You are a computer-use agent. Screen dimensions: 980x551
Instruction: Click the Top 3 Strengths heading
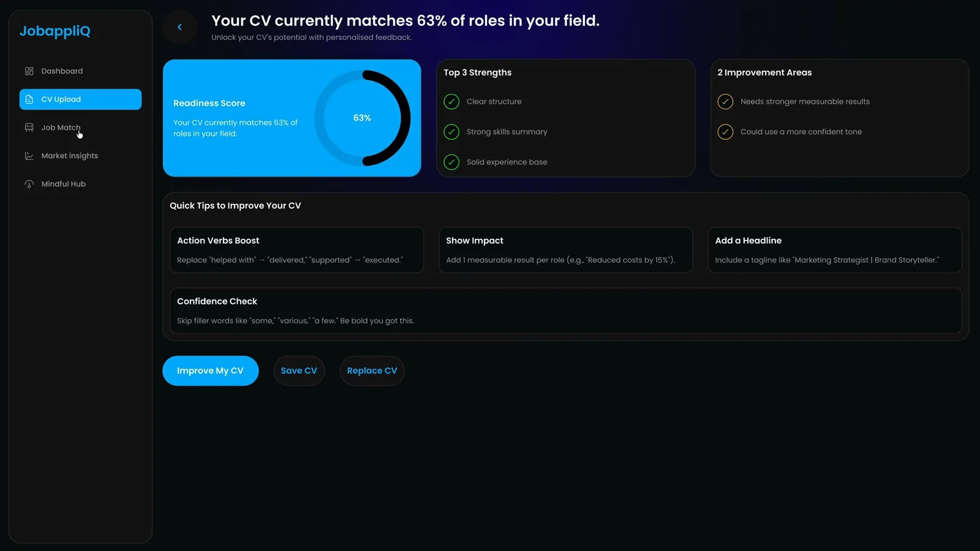pos(478,72)
